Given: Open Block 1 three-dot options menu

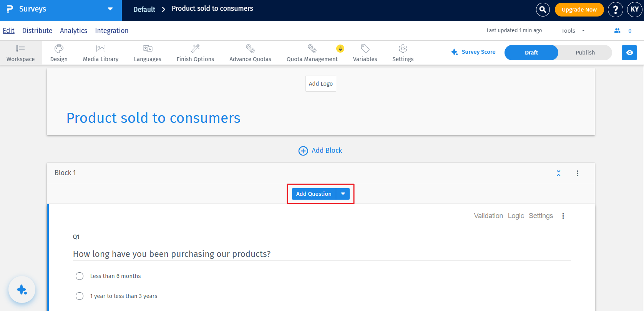Looking at the screenshot, I should tap(577, 174).
